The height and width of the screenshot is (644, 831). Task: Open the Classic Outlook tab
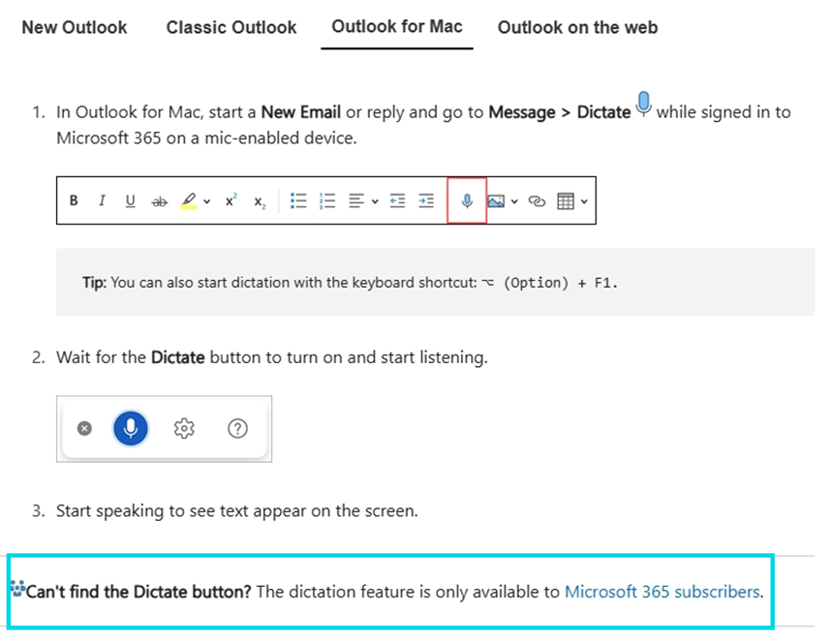231,27
